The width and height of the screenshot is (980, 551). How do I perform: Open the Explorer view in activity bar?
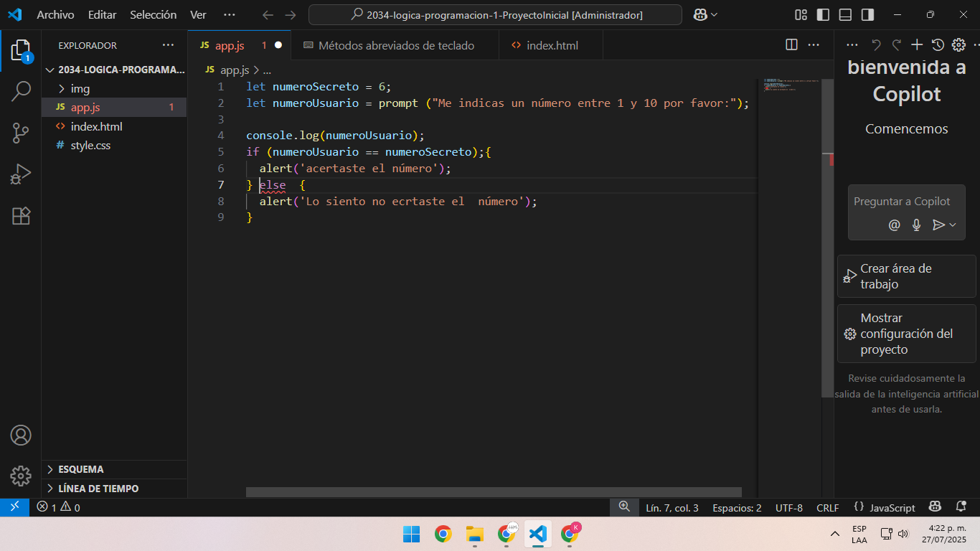21,51
